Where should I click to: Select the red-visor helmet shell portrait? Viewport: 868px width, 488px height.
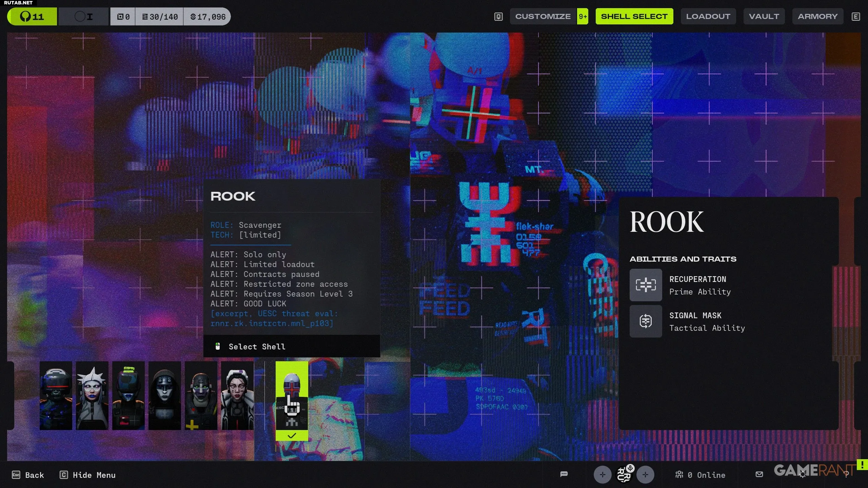tap(56, 395)
